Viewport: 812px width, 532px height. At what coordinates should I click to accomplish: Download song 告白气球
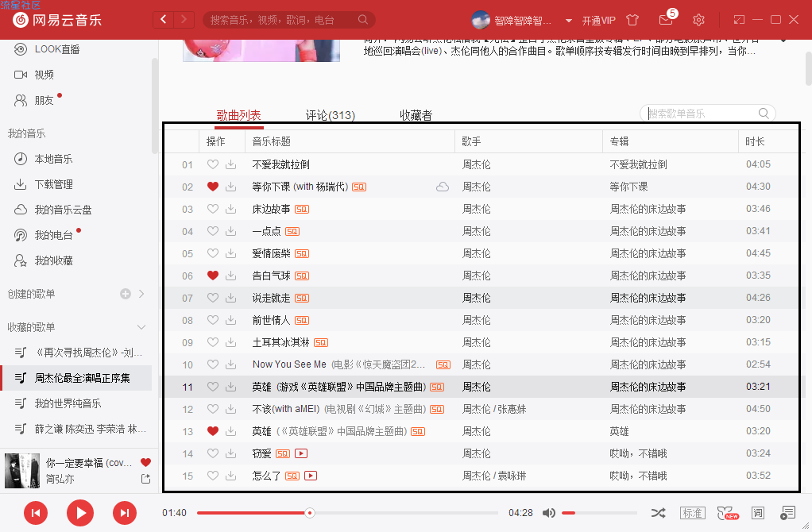[x=231, y=276]
